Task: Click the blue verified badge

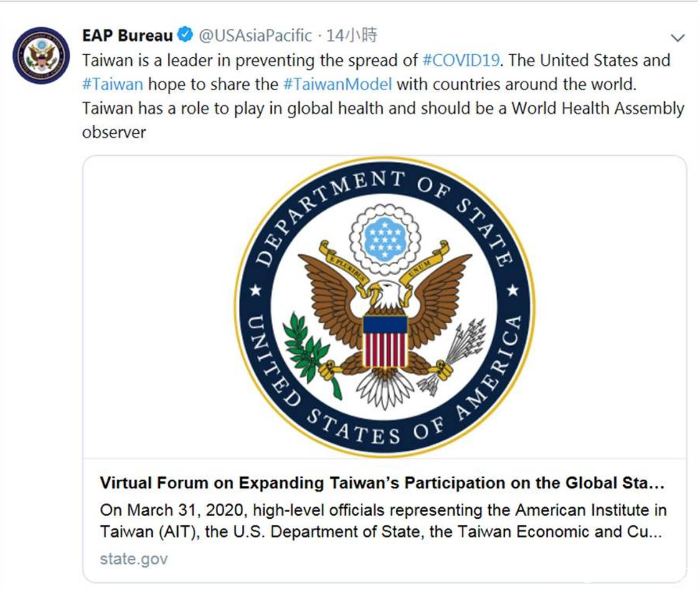Action: pyautogui.click(x=185, y=35)
